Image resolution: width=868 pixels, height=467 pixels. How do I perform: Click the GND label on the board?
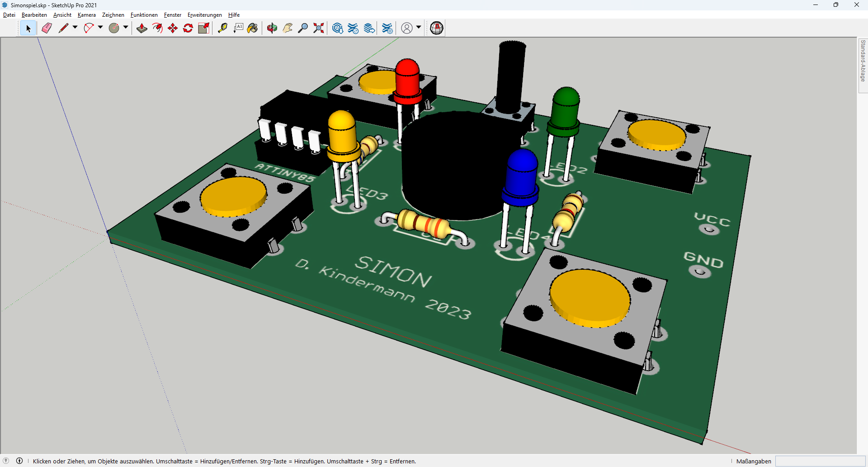703,260
